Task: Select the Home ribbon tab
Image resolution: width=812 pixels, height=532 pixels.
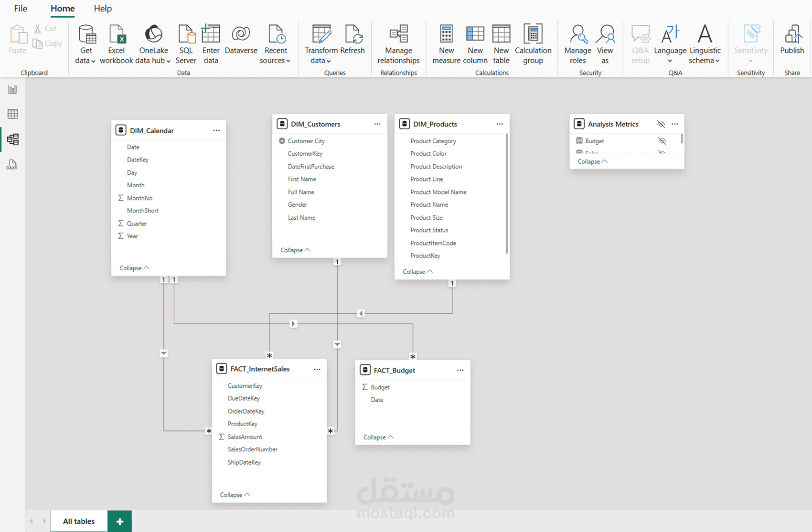Action: 63,9
